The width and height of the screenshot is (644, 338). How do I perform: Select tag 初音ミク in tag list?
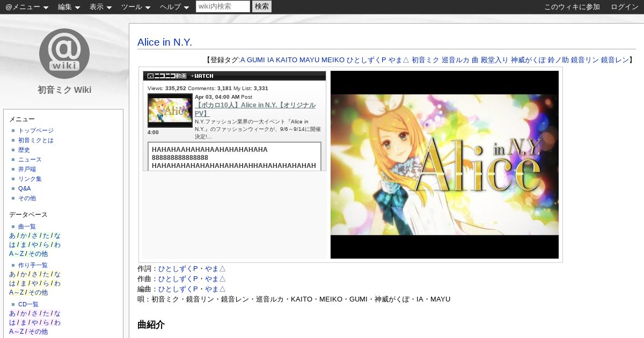pos(426,60)
